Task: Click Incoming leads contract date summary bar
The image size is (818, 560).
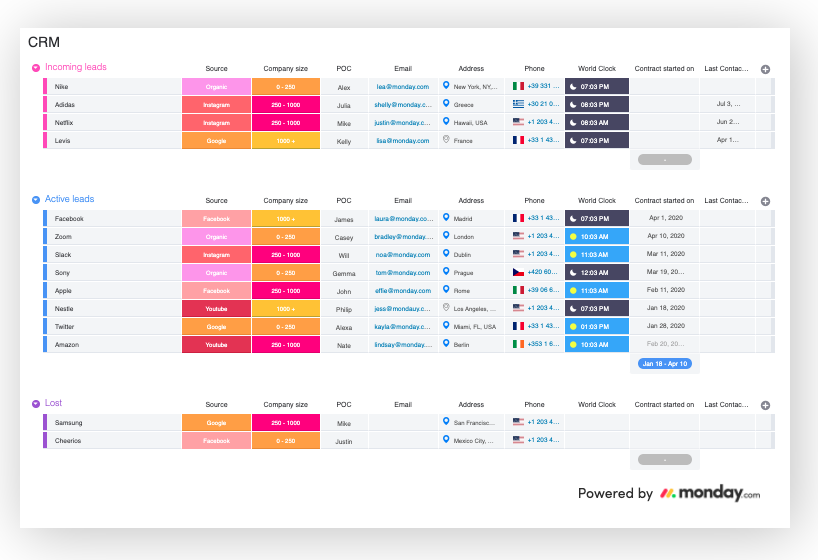Action: tap(665, 160)
